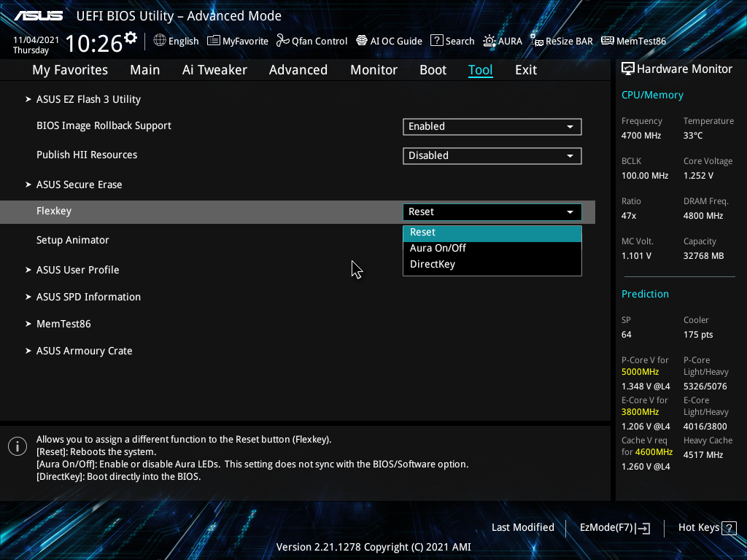747x560 pixels.
Task: Switch to the Main tab
Action: 145,70
